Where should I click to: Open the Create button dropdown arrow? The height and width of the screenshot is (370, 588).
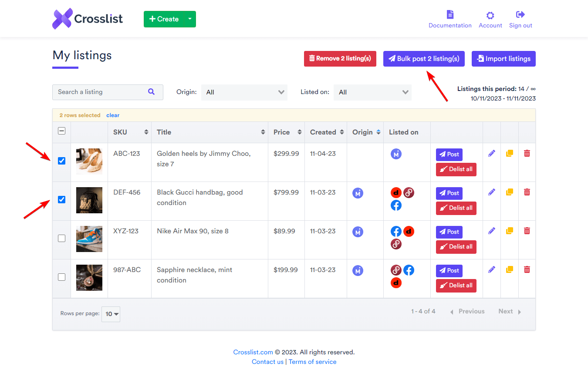pyautogui.click(x=189, y=19)
